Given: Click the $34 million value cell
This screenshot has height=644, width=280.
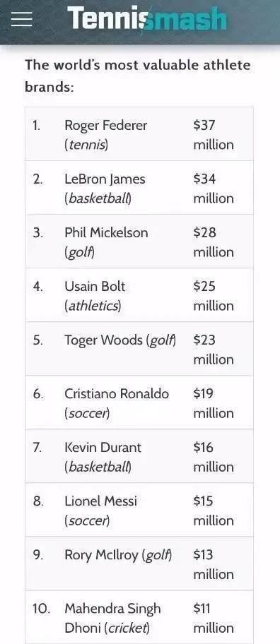Looking at the screenshot, I should (x=214, y=189).
